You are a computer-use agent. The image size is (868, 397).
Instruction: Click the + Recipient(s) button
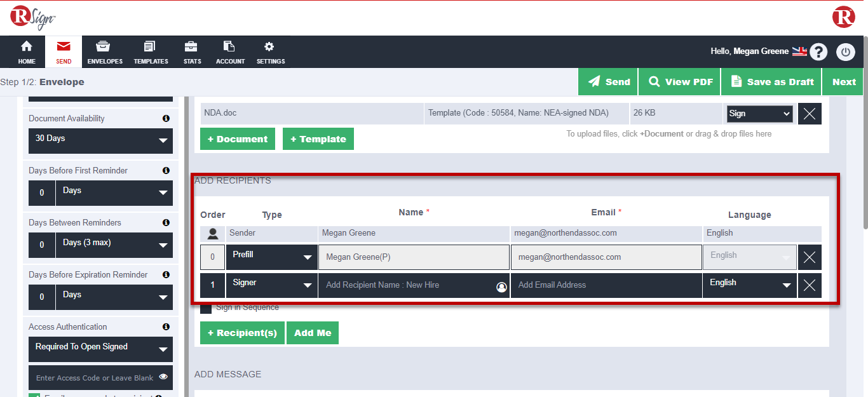(242, 333)
